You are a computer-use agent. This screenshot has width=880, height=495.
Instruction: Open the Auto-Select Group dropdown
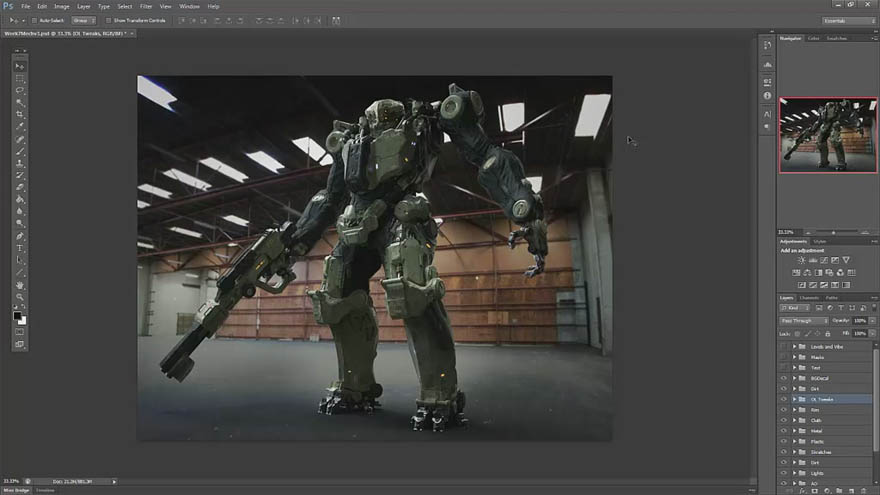[84, 21]
